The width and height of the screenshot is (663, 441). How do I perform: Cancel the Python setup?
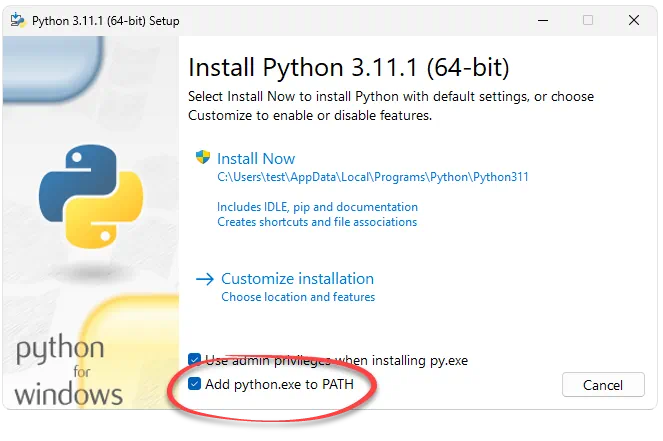pyautogui.click(x=603, y=385)
